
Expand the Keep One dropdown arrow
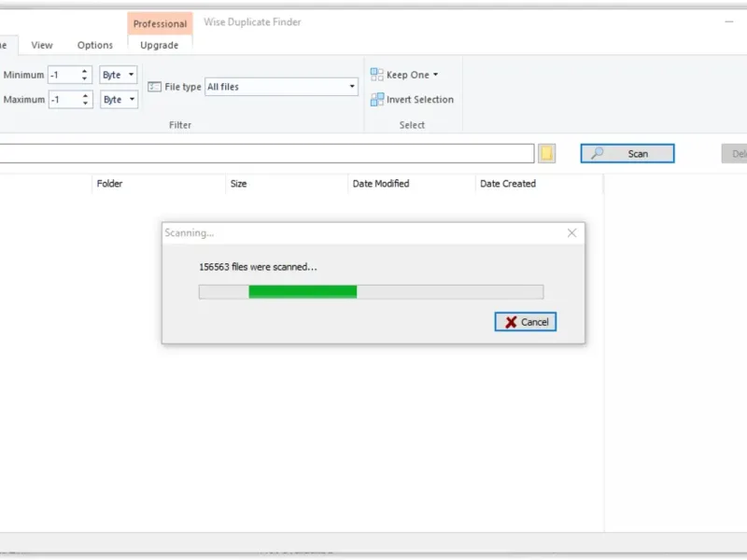(436, 75)
